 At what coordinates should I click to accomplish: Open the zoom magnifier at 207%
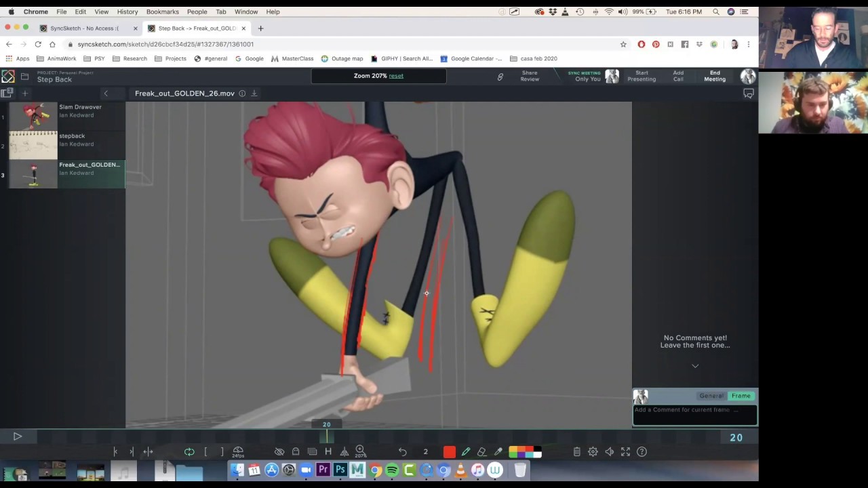click(x=361, y=451)
